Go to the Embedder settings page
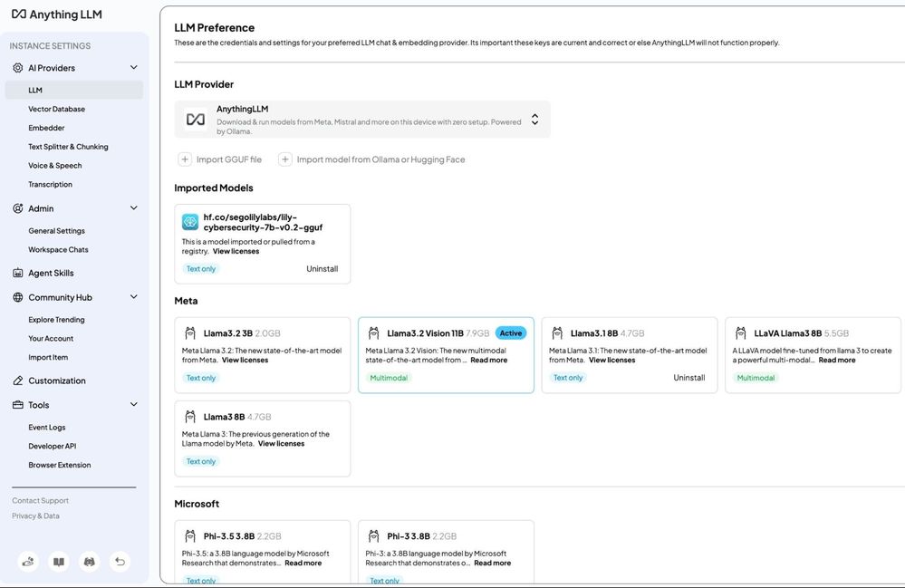905x588 pixels. pyautogui.click(x=46, y=128)
